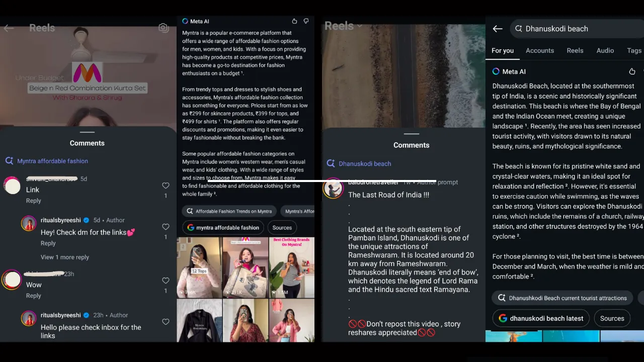Expand View 1 more reply
Image resolution: width=644 pixels, height=362 pixels.
pos(65,257)
